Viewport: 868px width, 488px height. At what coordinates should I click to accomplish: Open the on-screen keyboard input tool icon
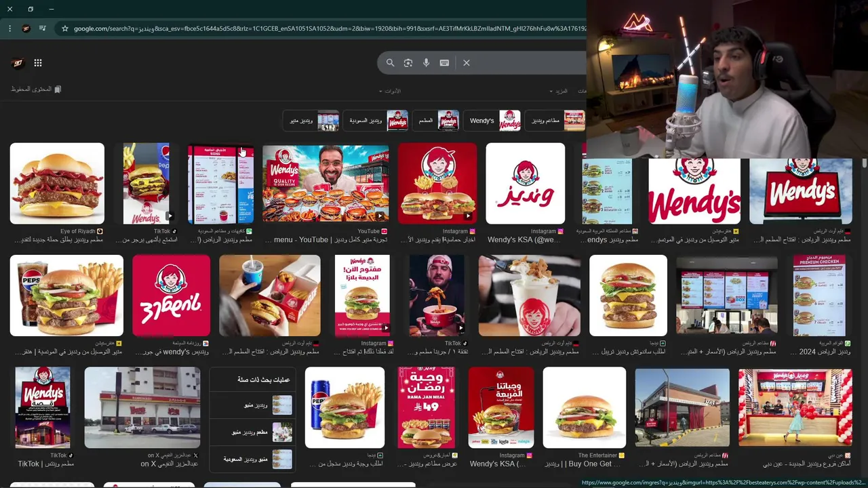click(444, 63)
